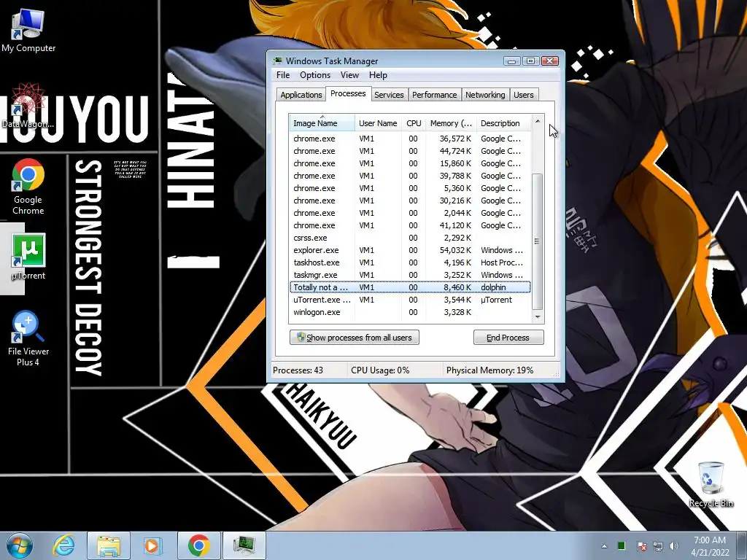Close the Windows Task Manager window
The width and height of the screenshot is (747, 560).
coord(550,61)
